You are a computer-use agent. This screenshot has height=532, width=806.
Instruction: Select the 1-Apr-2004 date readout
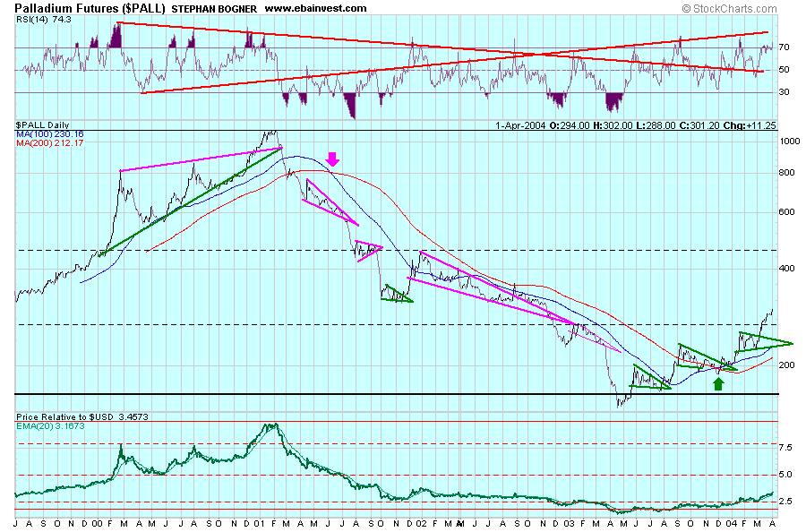point(520,125)
